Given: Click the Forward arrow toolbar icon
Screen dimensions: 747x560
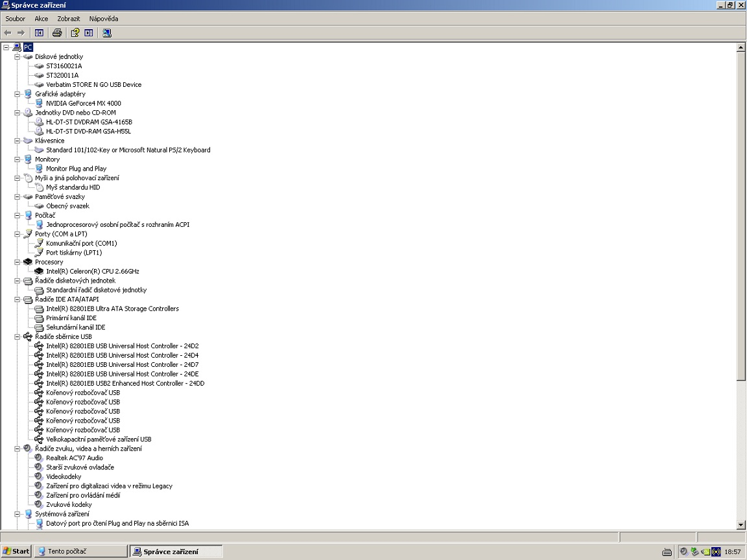Looking at the screenshot, I should (x=21, y=33).
